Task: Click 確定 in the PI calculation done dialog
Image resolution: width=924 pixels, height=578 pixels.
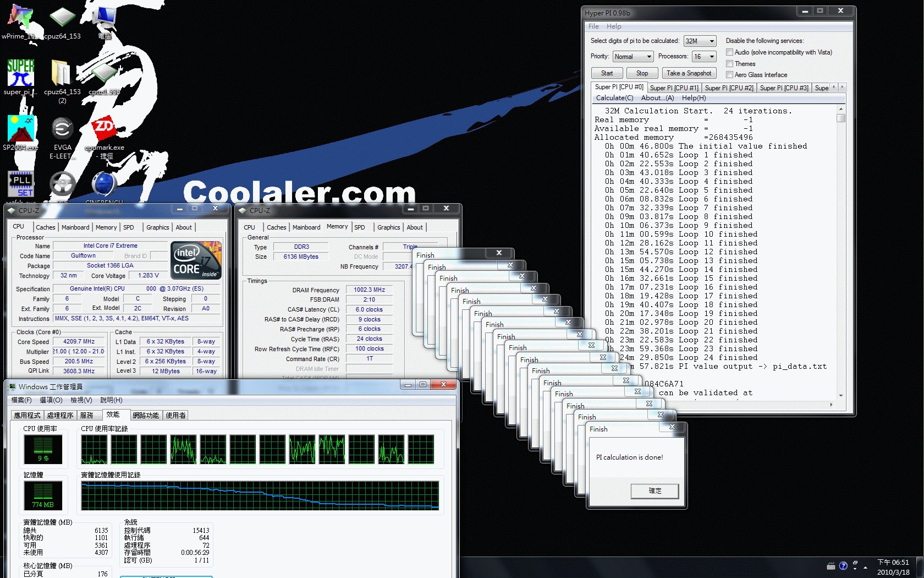Action: coord(654,491)
